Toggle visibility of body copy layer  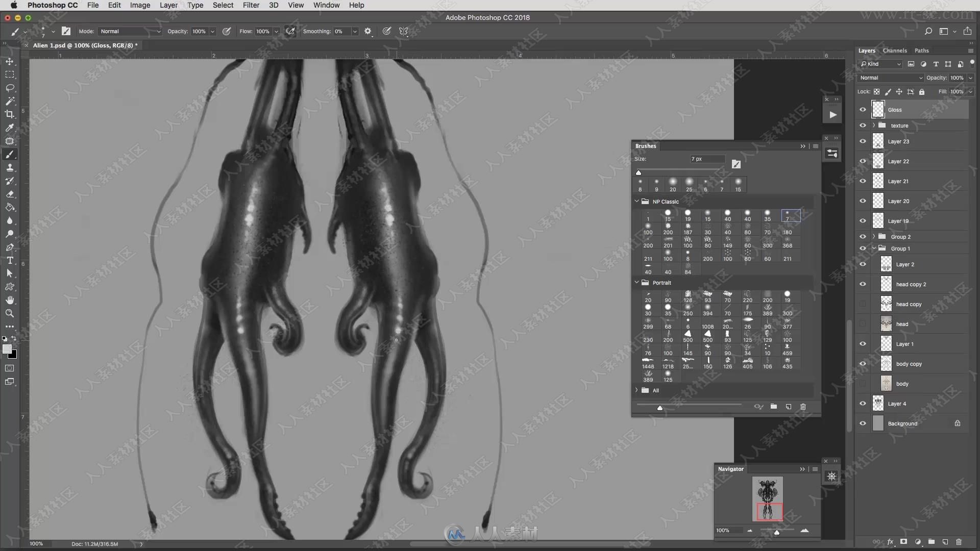[863, 364]
